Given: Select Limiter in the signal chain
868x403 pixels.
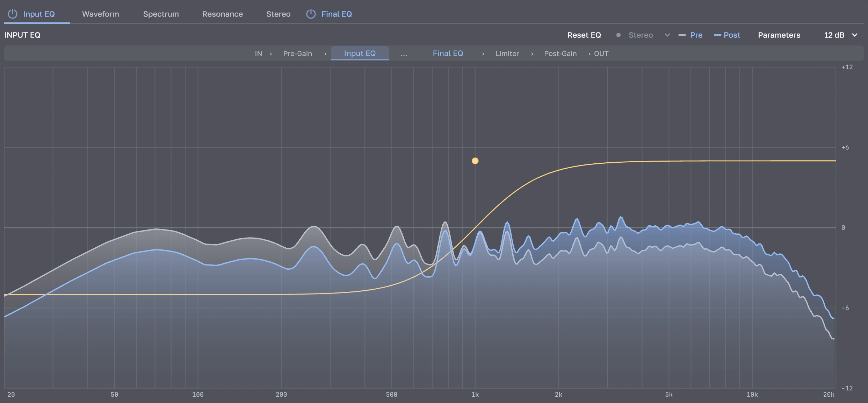Looking at the screenshot, I should coord(507,54).
